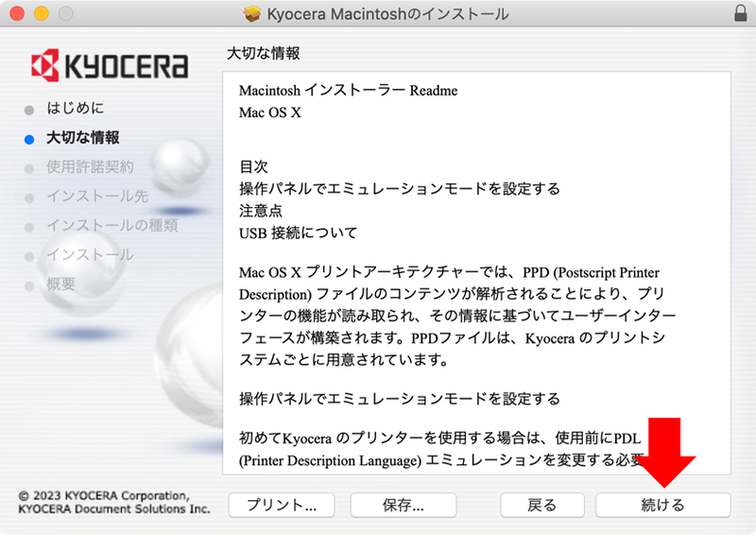Click the lock icon in title bar
The width and height of the screenshot is (756, 535).
741,13
